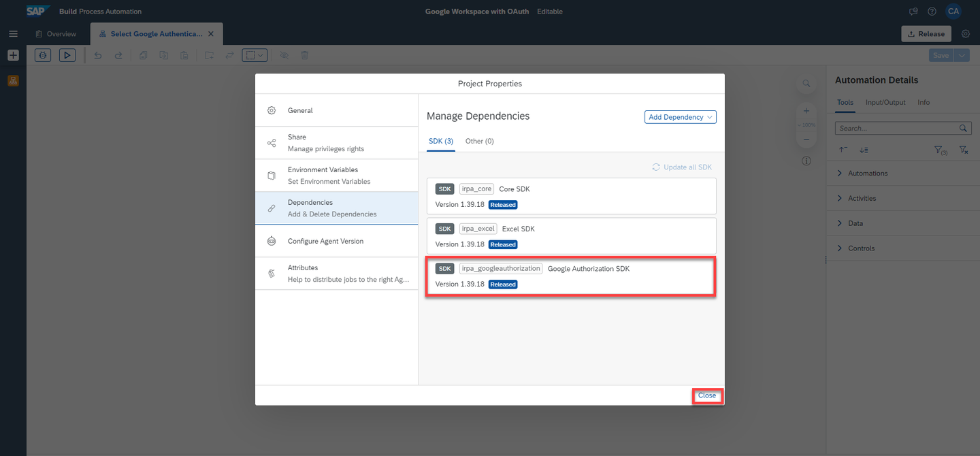Zoom out the canvas with minus
Image resolution: width=980 pixels, height=456 pixels.
point(806,139)
